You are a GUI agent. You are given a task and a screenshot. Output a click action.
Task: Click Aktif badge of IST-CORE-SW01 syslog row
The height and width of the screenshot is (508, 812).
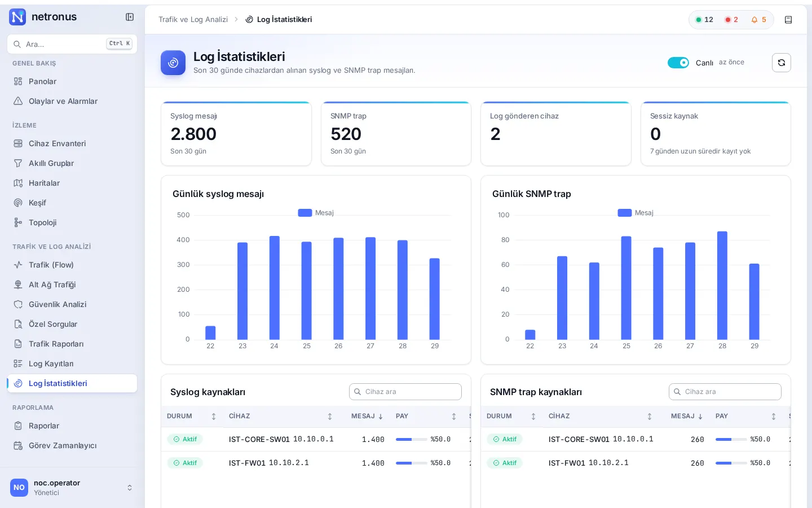pyautogui.click(x=185, y=439)
